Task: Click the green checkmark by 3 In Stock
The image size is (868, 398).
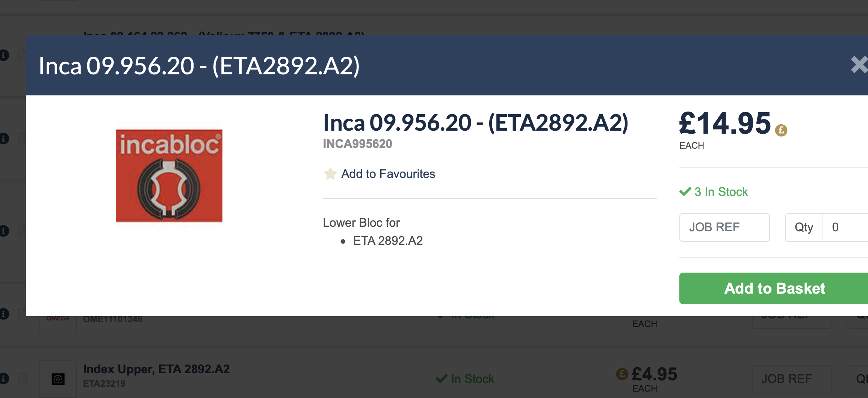Action: click(x=685, y=191)
